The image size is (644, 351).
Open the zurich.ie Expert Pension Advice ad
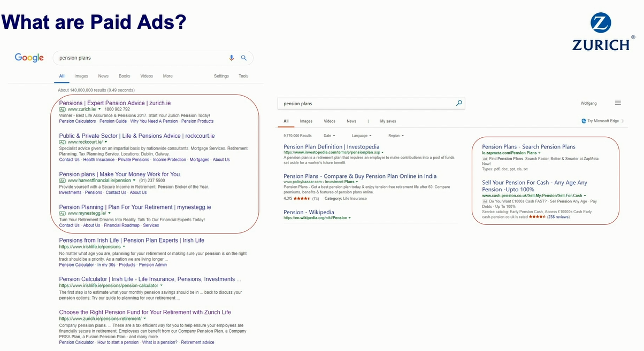coord(115,103)
